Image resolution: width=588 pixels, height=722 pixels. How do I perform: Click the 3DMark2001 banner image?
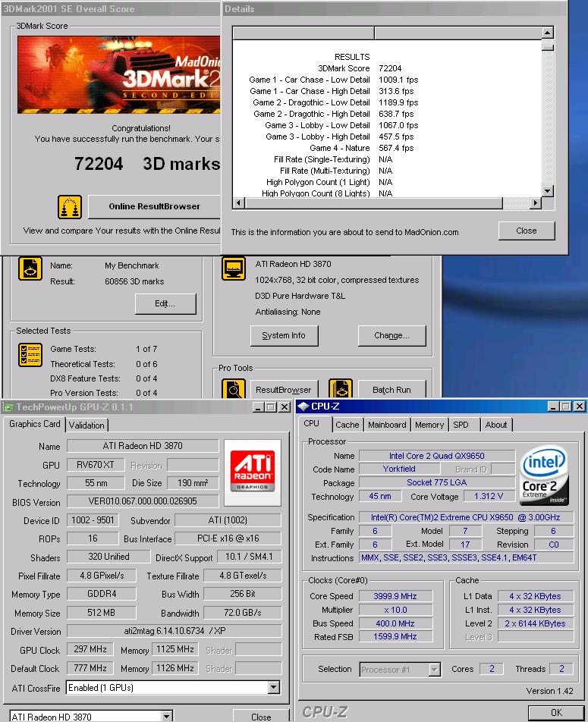tap(119, 74)
